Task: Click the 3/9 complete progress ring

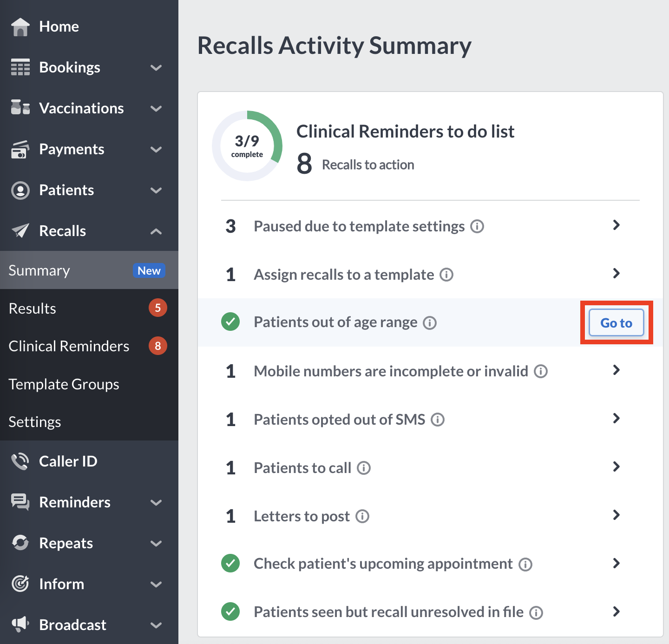Action: point(247,146)
